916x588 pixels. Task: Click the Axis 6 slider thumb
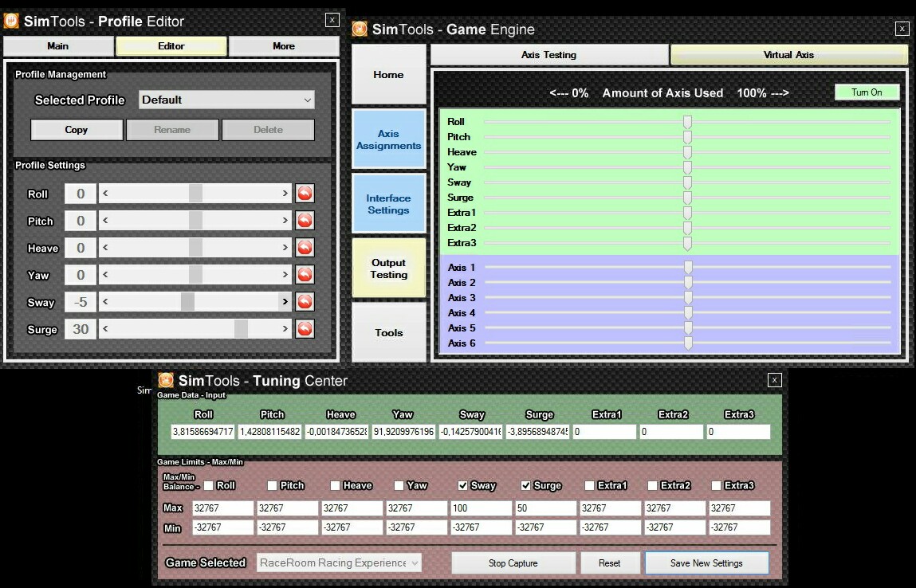[688, 343]
